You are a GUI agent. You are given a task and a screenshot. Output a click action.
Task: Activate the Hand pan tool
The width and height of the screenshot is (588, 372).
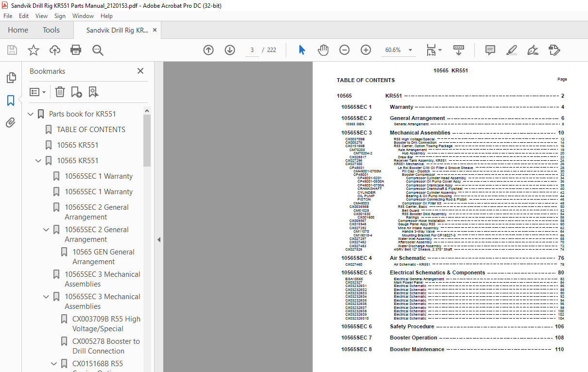323,50
